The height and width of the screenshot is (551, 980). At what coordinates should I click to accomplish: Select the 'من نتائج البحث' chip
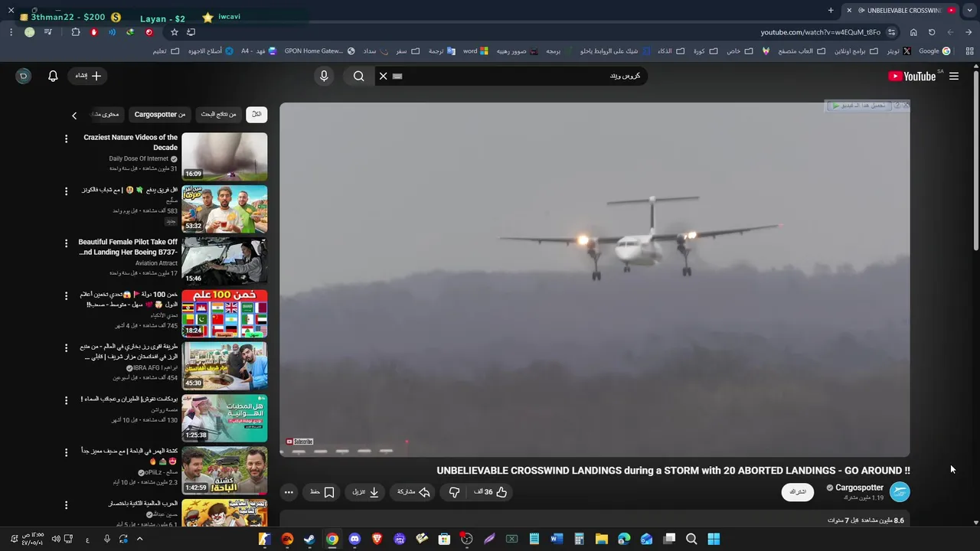218,114
